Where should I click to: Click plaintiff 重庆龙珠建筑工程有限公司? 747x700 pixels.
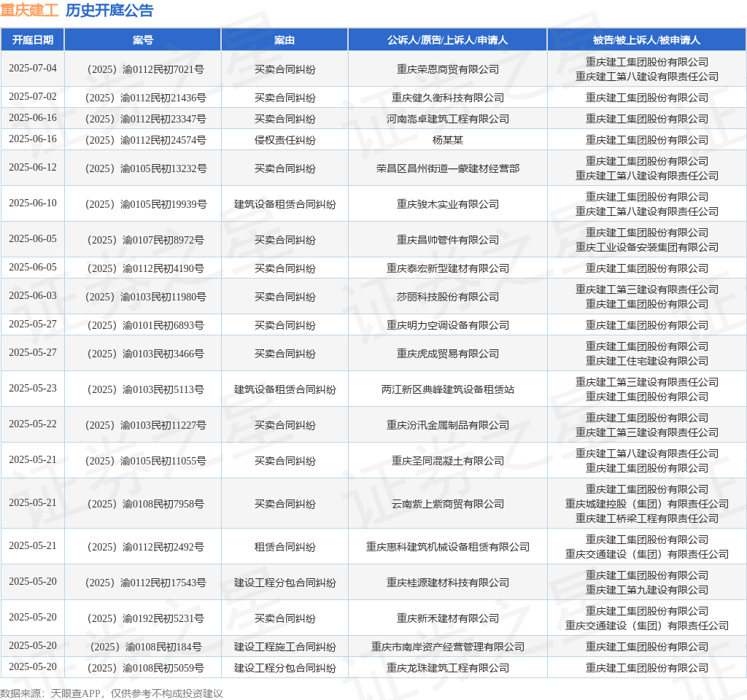(x=447, y=668)
